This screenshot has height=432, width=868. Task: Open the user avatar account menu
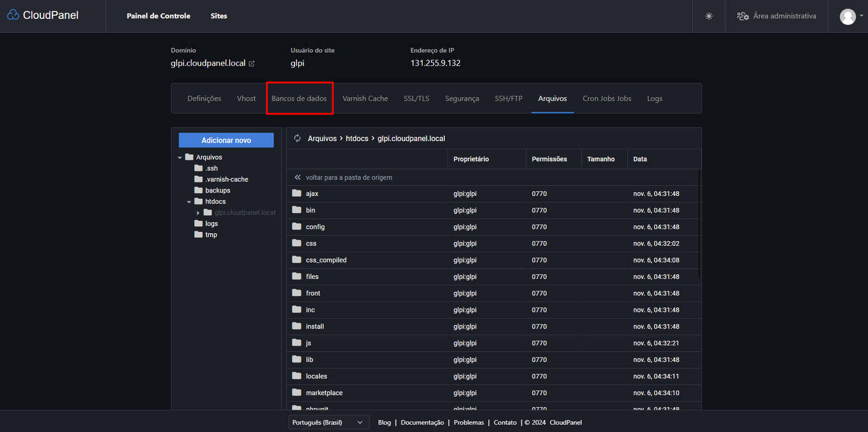pyautogui.click(x=848, y=16)
